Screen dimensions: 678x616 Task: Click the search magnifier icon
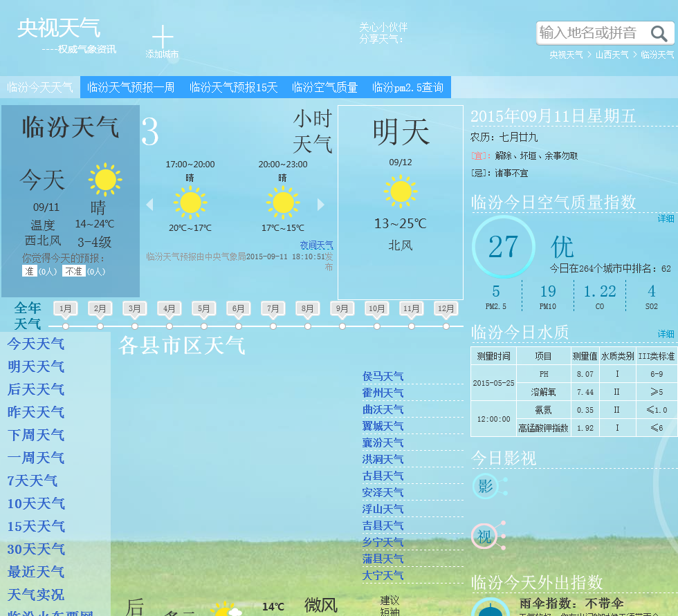tap(659, 33)
